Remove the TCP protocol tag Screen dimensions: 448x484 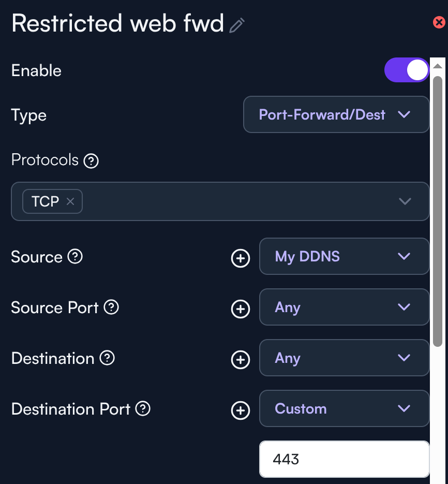click(70, 201)
